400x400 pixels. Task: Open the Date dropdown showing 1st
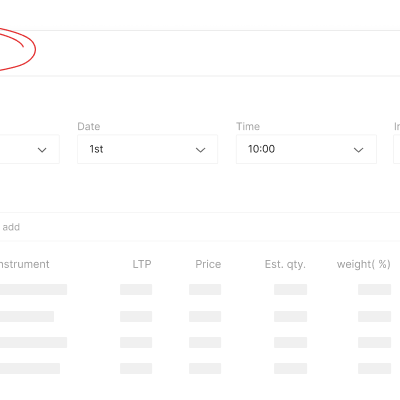pos(147,149)
